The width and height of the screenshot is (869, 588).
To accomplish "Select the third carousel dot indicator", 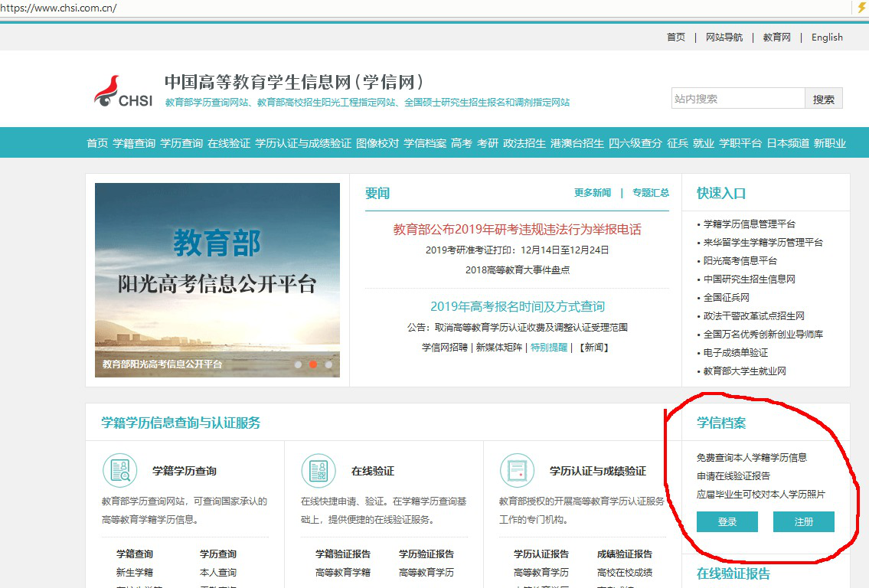I will tap(328, 364).
